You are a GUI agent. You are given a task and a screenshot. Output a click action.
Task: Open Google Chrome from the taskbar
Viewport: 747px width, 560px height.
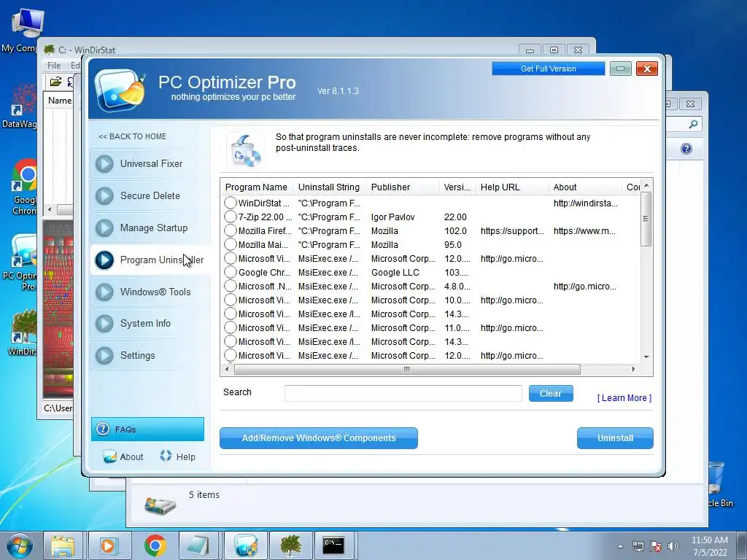(x=155, y=545)
